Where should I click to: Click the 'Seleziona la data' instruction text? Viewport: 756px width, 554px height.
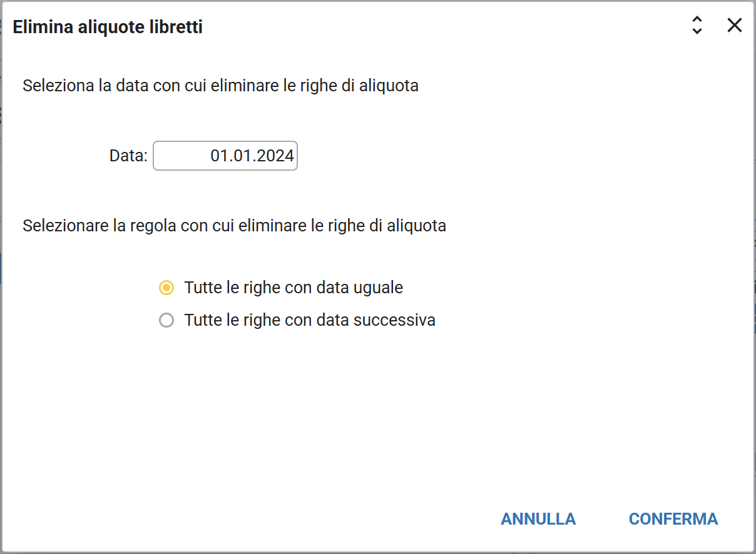click(220, 85)
